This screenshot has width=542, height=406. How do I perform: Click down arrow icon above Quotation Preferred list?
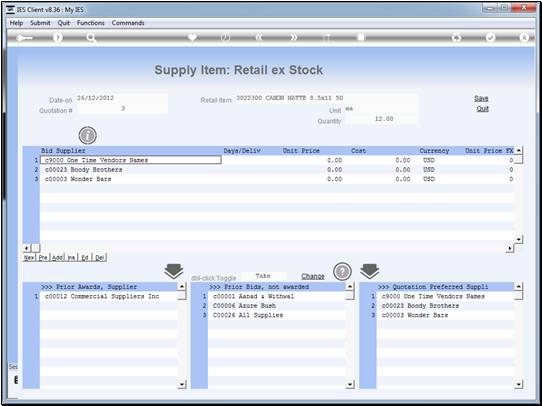point(370,271)
